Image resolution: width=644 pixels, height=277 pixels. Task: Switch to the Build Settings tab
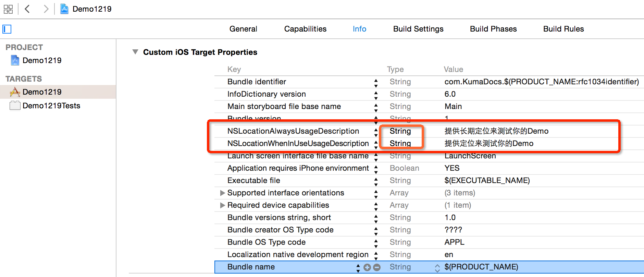(x=418, y=29)
